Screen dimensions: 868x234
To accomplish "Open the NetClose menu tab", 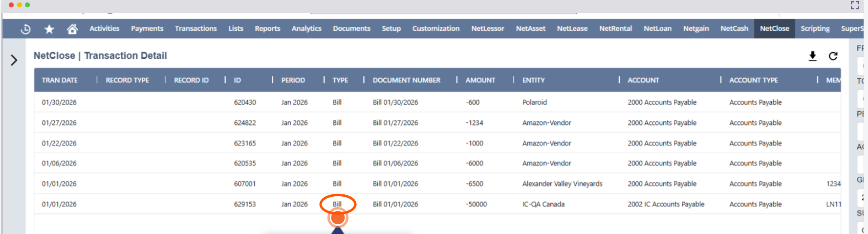I will pos(774,28).
